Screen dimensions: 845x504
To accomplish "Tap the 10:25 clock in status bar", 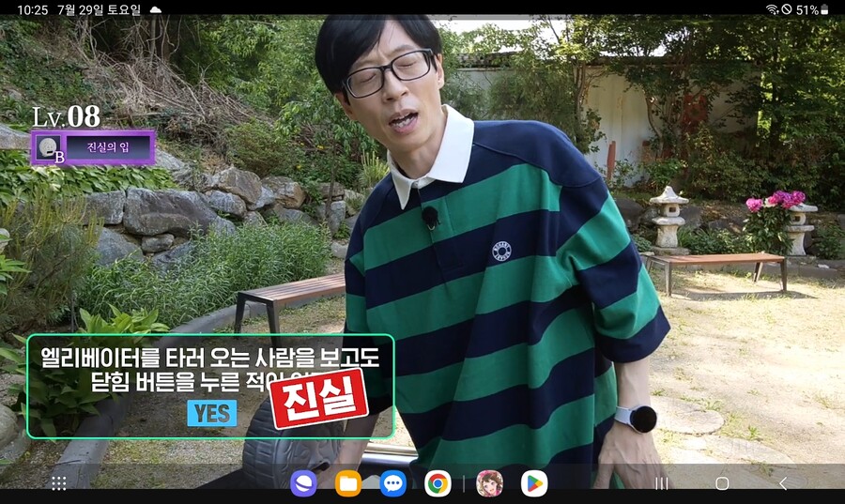I will (x=32, y=9).
